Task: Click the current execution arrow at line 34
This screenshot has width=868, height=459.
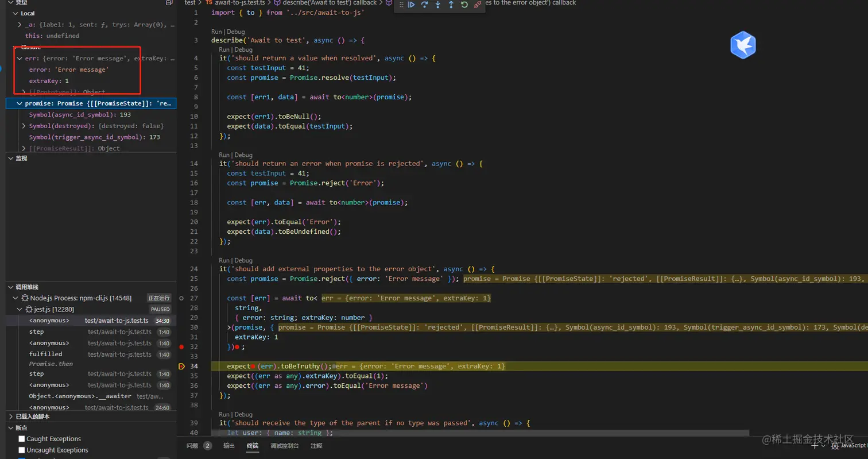Action: point(182,367)
